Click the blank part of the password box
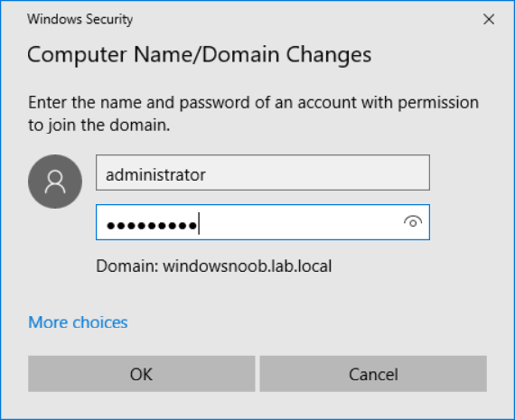The image size is (515, 420). pos(299,222)
